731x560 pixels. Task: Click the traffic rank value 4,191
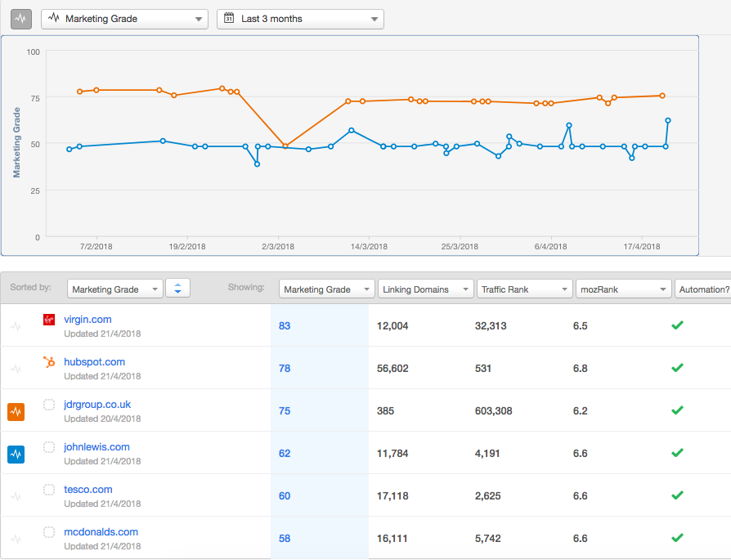tap(487, 453)
